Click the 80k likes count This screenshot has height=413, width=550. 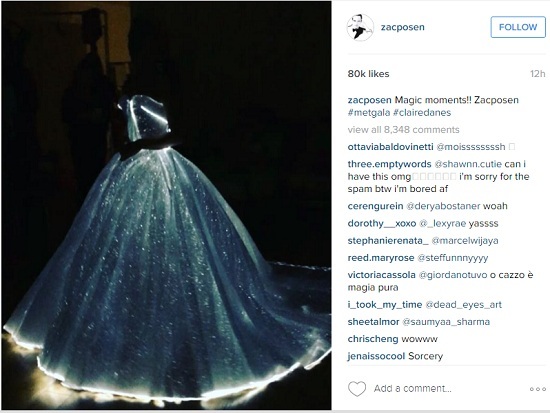(368, 74)
